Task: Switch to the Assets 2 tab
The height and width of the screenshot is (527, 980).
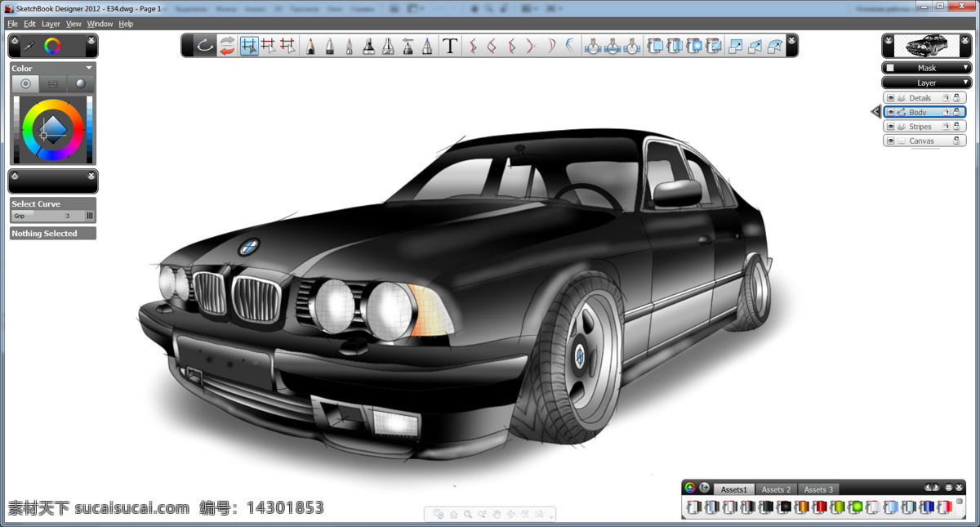Action: coord(776,489)
